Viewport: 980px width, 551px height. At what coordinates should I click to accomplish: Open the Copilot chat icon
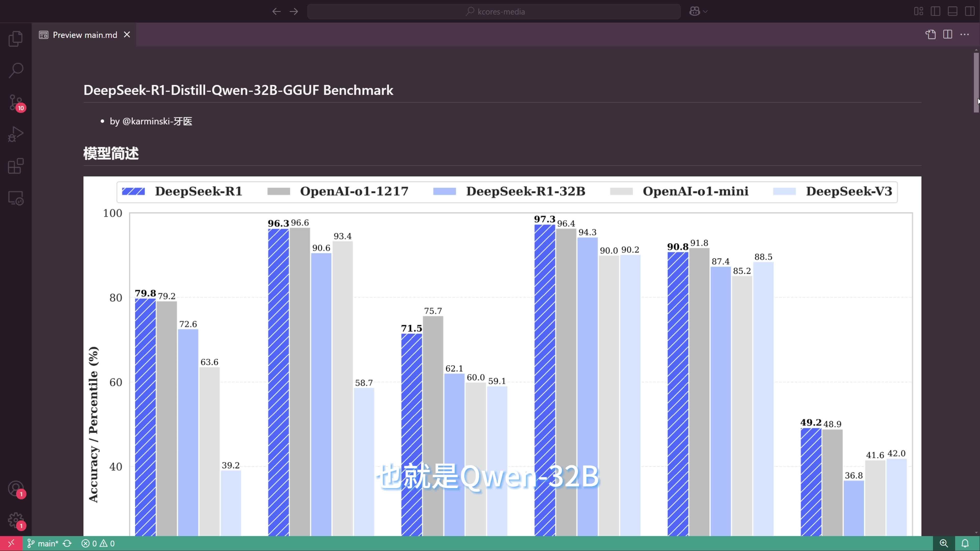coord(695,11)
